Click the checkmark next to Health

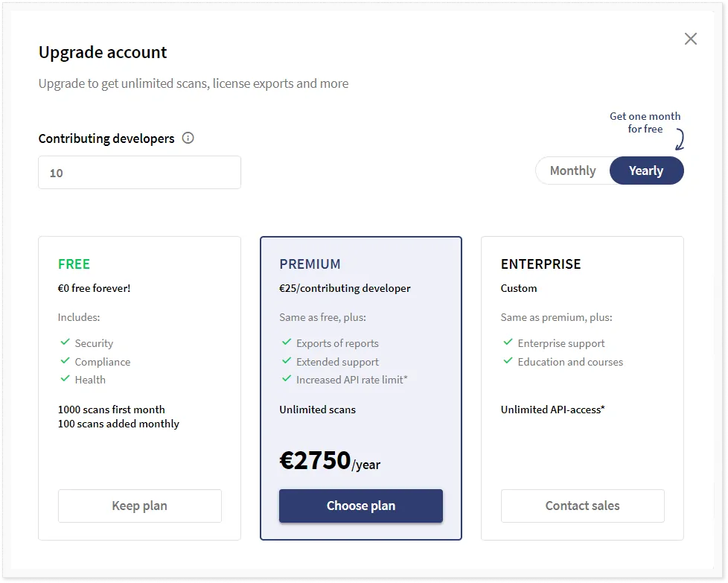pos(65,378)
